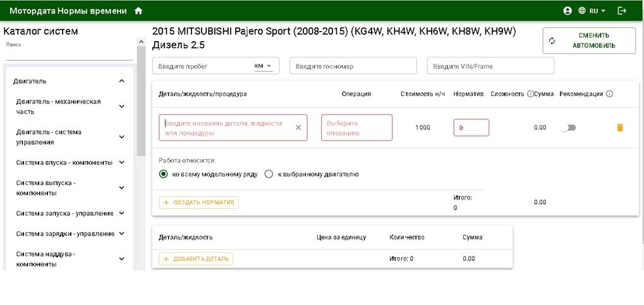Click the catalog scrollbar up arrow

pyautogui.click(x=142, y=42)
